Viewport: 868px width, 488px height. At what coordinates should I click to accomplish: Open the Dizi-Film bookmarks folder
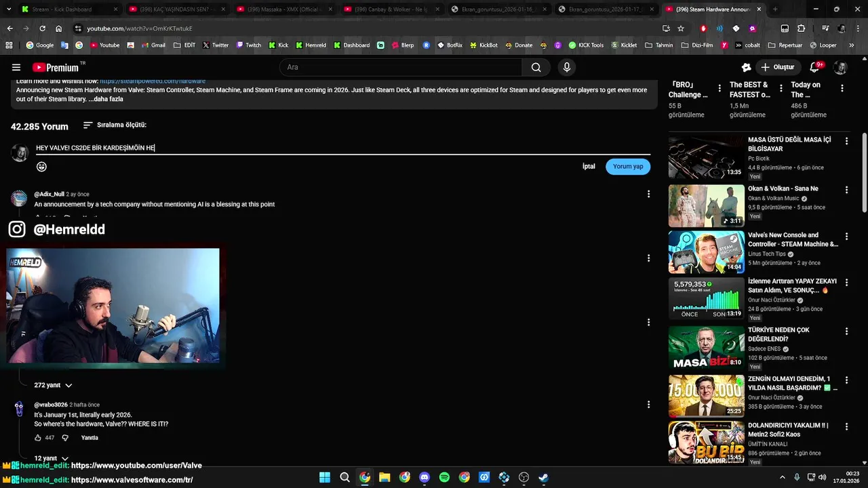696,45
